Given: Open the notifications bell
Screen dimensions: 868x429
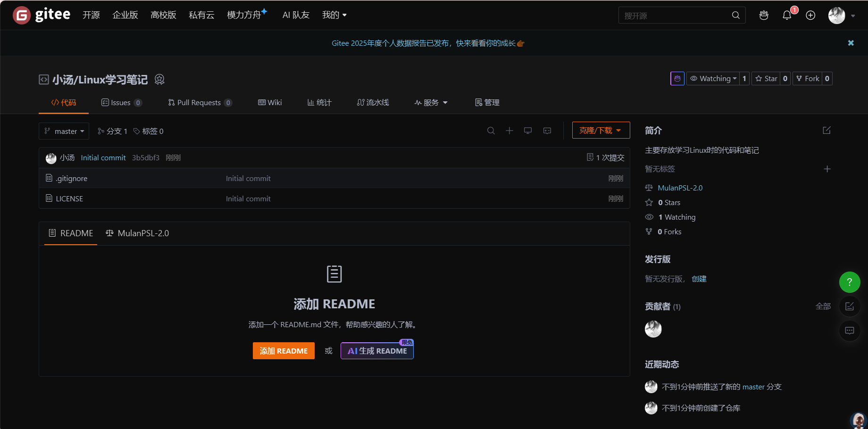Looking at the screenshot, I should [x=787, y=15].
